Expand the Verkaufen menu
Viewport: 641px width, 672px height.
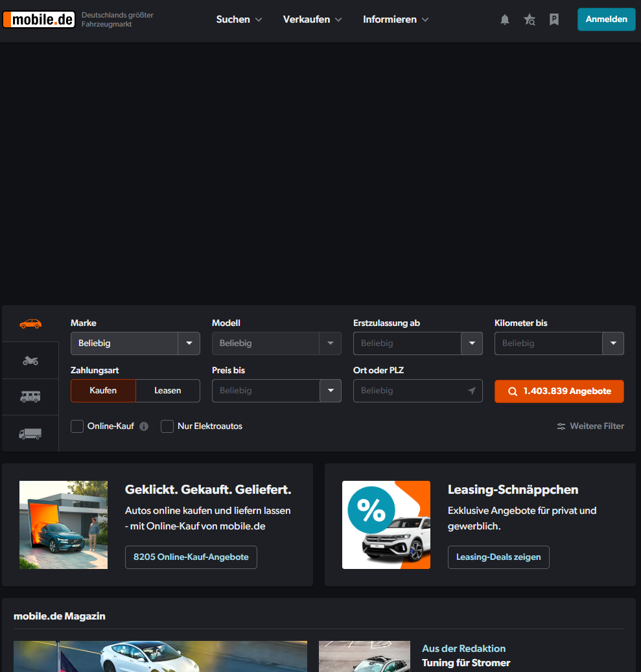(x=312, y=19)
